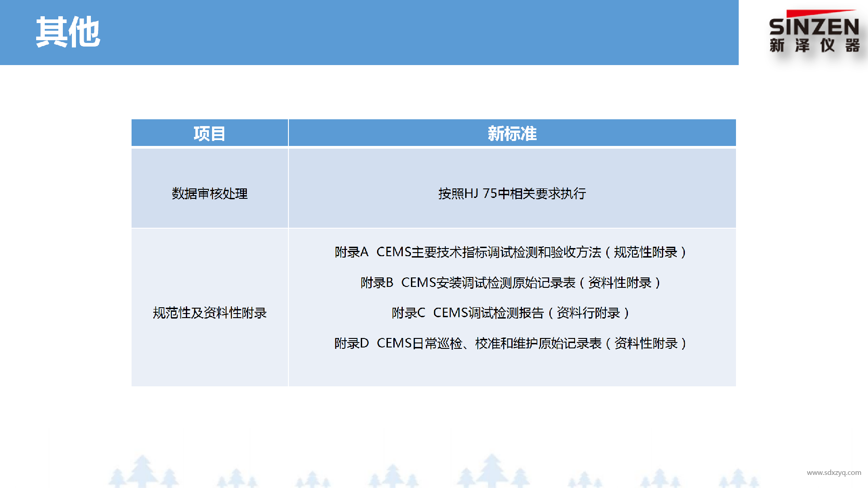Open the www.sdxzyq.com link
This screenshot has height=488, width=868.
(x=834, y=473)
